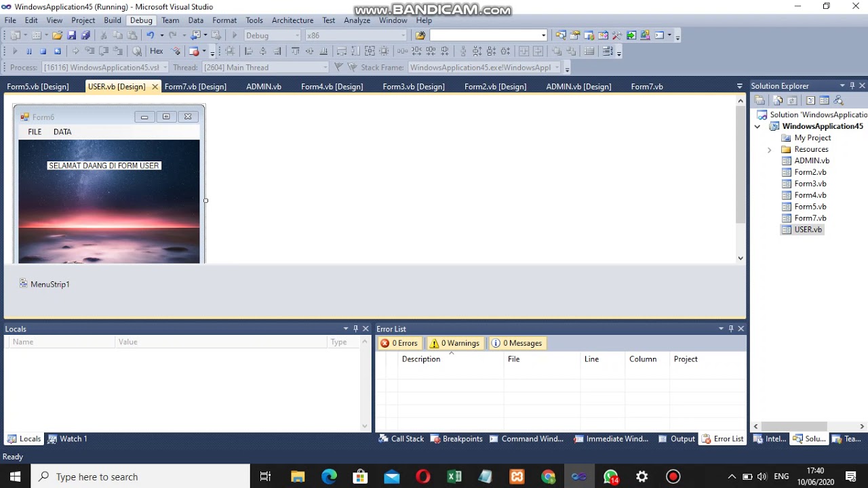
Task: Open the Architecture menu
Action: pos(292,20)
